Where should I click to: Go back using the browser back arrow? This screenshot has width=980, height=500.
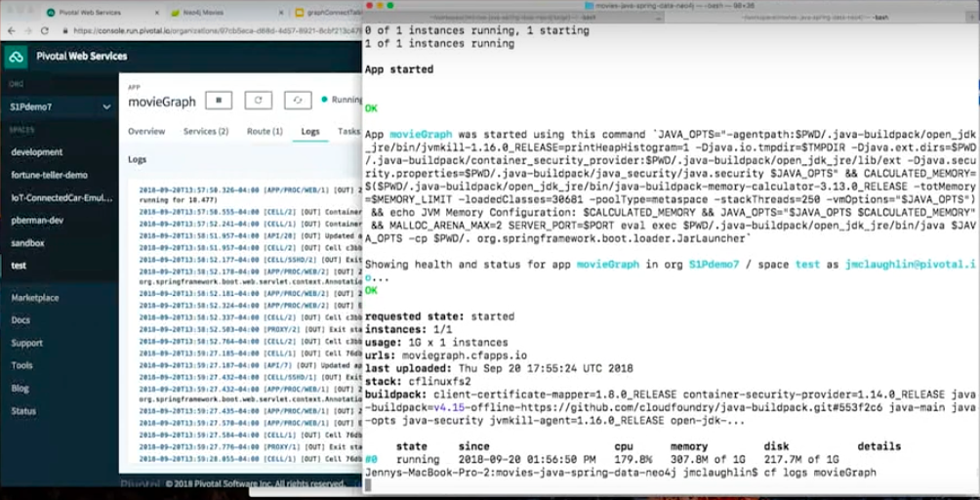pos(11,30)
